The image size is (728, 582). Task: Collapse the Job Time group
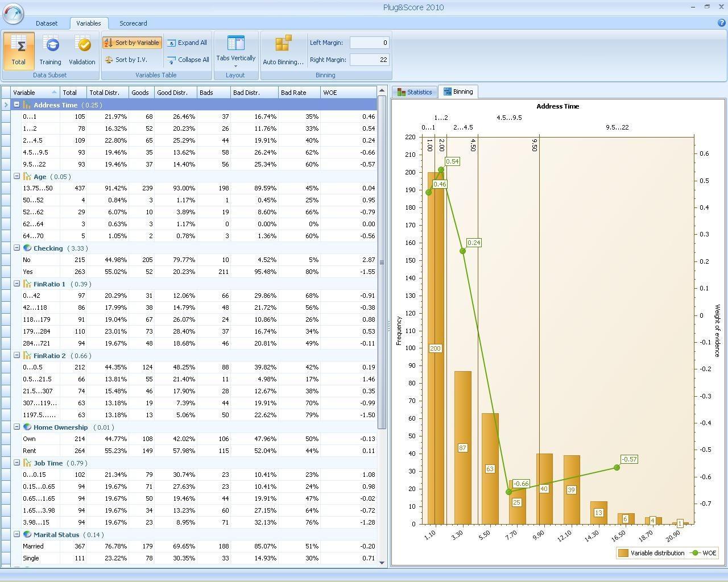point(16,463)
